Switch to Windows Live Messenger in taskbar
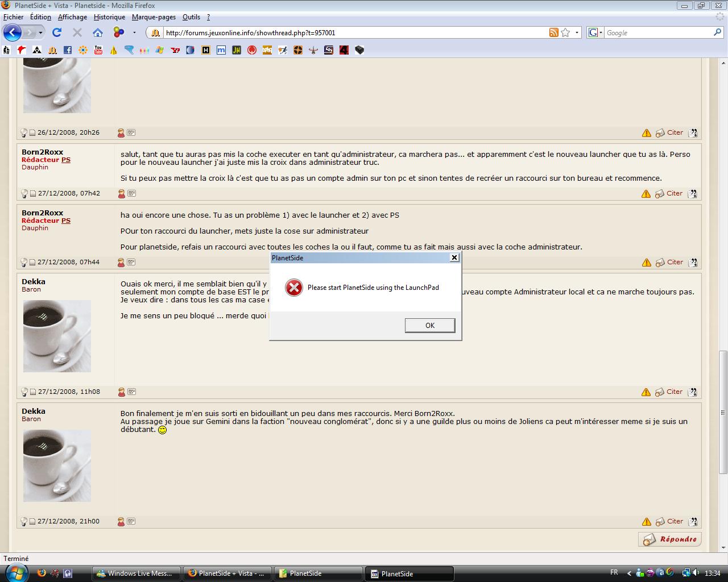Screen dimensions: 728x582 point(135,573)
